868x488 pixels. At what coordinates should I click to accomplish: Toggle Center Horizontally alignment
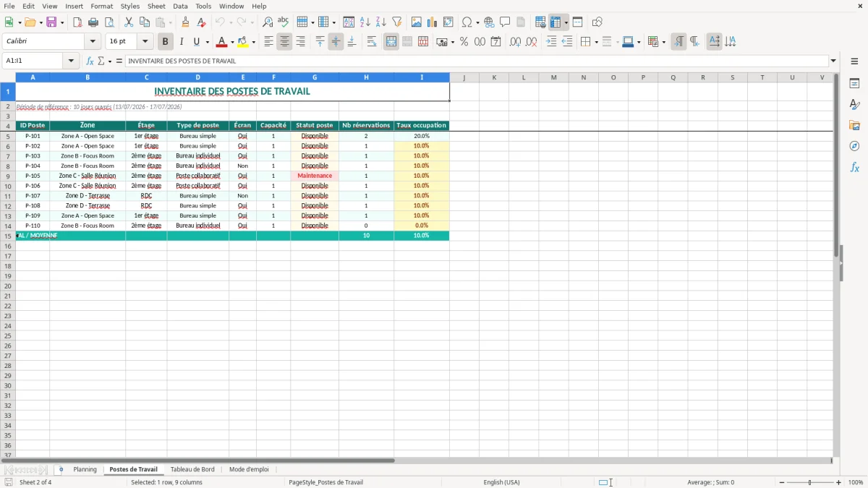coord(284,42)
